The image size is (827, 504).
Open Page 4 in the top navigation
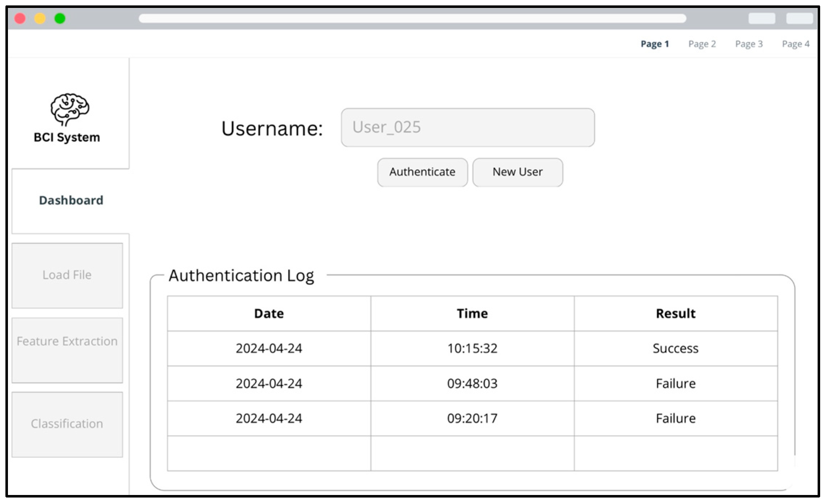795,44
